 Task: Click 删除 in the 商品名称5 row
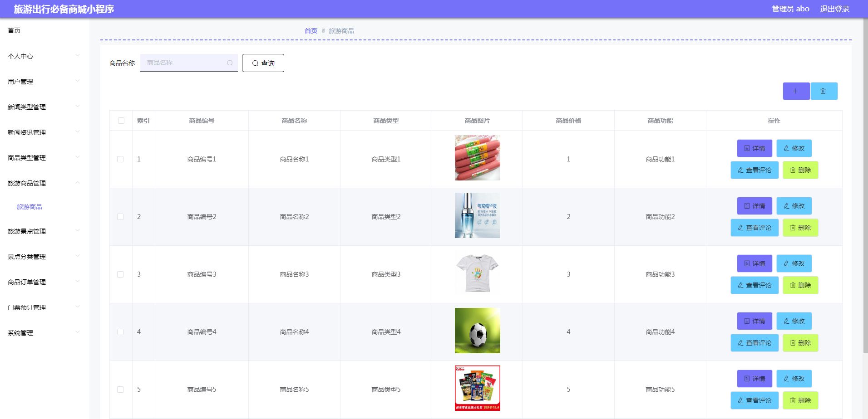tap(800, 400)
